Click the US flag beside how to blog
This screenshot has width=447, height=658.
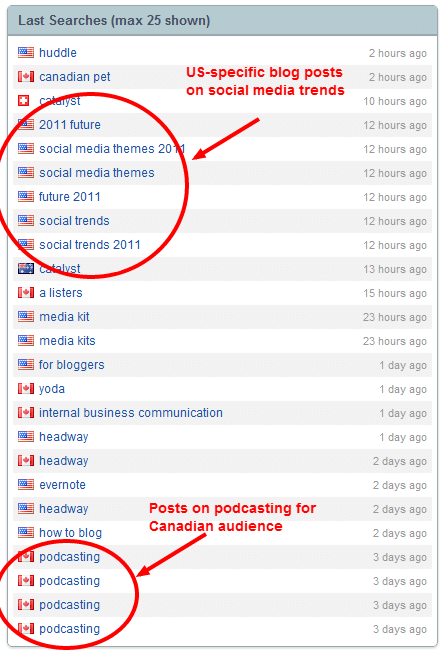pyautogui.click(x=26, y=533)
